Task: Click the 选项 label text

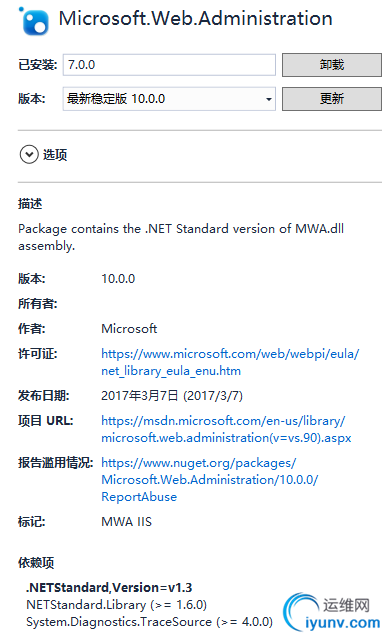Action: (x=55, y=155)
